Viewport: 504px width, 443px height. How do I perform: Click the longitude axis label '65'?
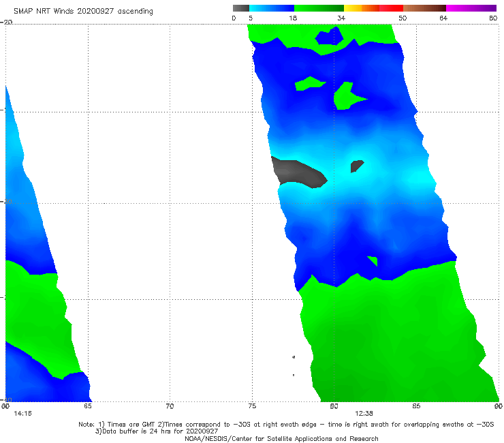(88, 406)
